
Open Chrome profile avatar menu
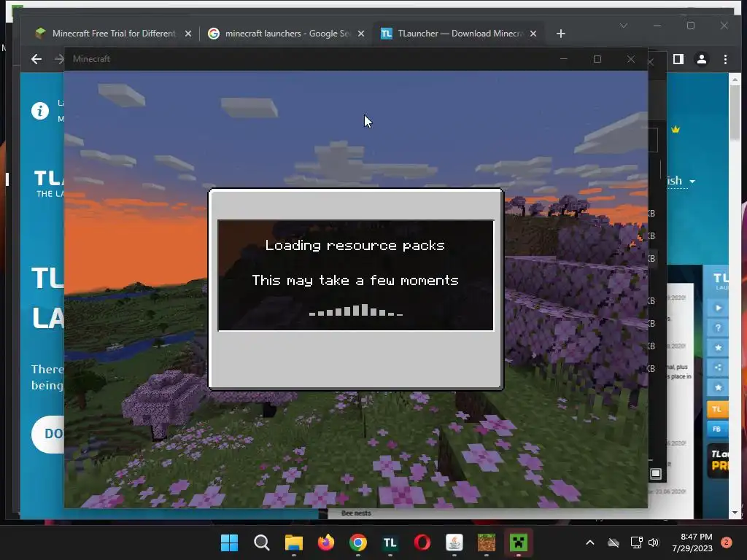point(701,59)
